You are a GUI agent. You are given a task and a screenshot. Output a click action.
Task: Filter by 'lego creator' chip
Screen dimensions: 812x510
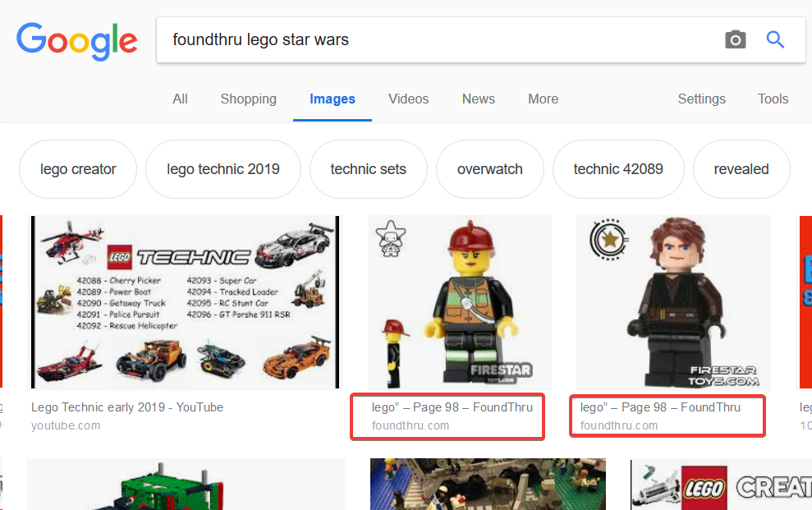click(78, 169)
